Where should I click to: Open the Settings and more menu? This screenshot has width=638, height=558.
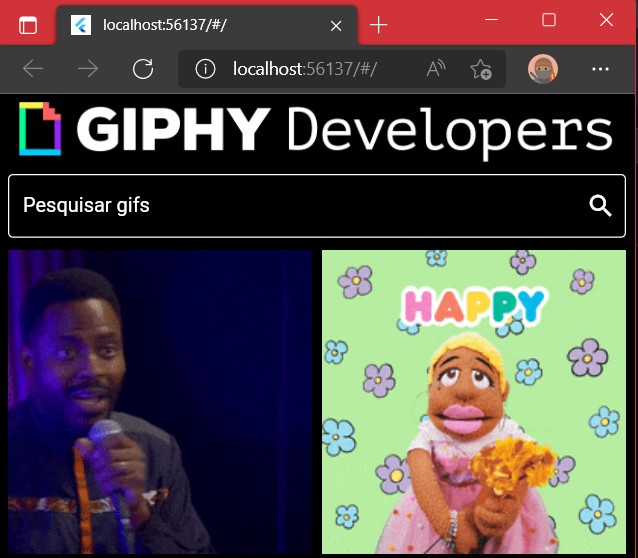(x=600, y=69)
